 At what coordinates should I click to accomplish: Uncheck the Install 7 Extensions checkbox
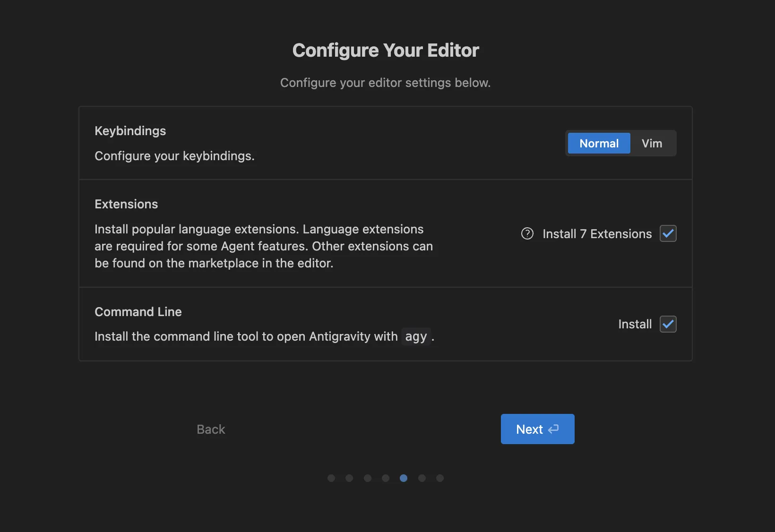point(668,233)
